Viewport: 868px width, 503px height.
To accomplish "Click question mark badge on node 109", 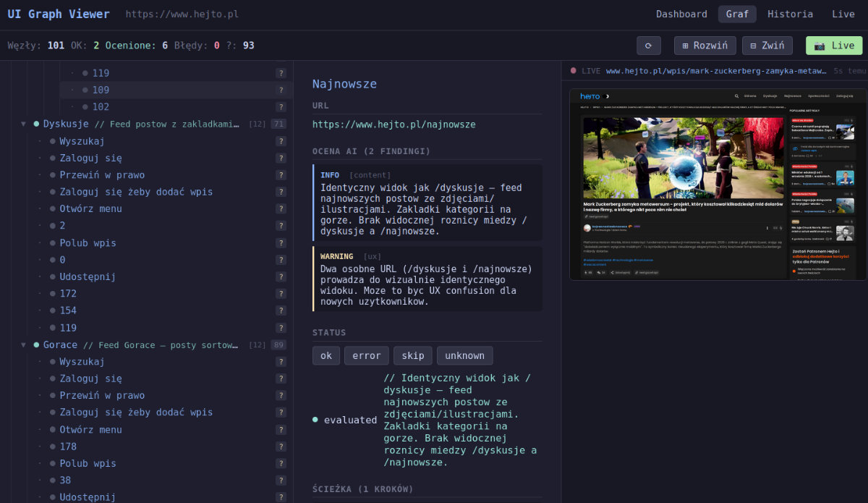I will [281, 90].
